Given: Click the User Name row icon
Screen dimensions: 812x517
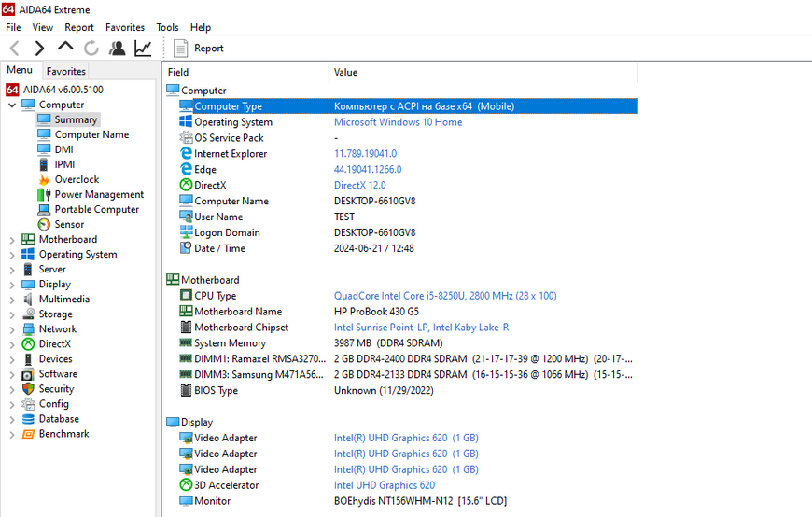Looking at the screenshot, I should coord(186,217).
